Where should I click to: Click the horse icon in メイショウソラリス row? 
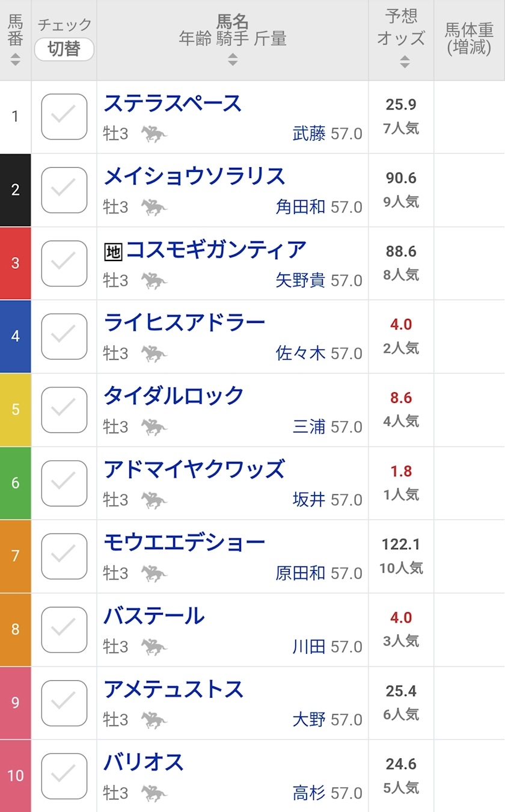(x=154, y=208)
